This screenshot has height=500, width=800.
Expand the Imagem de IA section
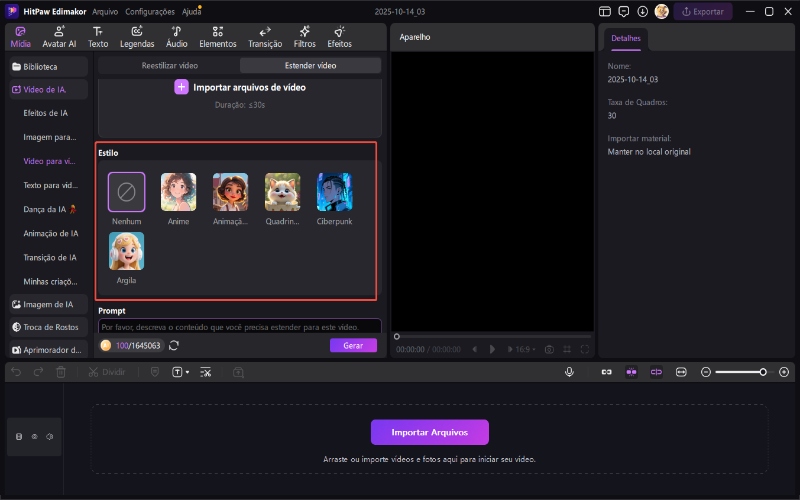pyautogui.click(x=48, y=304)
